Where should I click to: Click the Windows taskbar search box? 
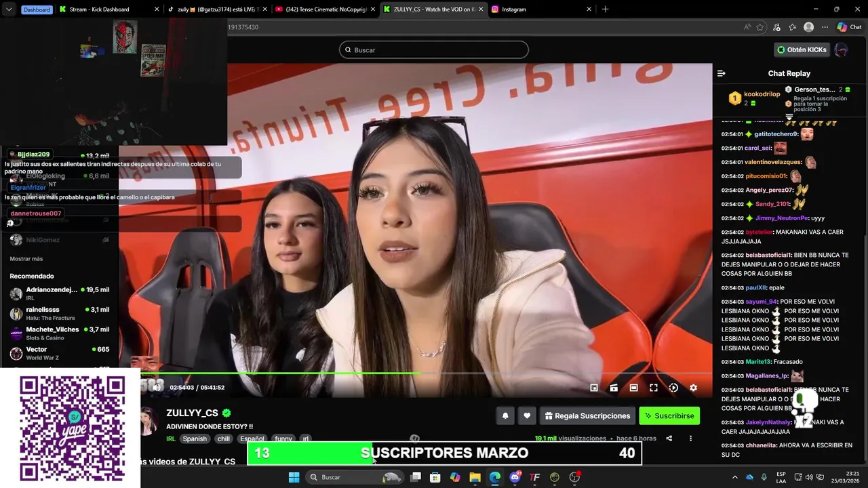click(x=354, y=477)
